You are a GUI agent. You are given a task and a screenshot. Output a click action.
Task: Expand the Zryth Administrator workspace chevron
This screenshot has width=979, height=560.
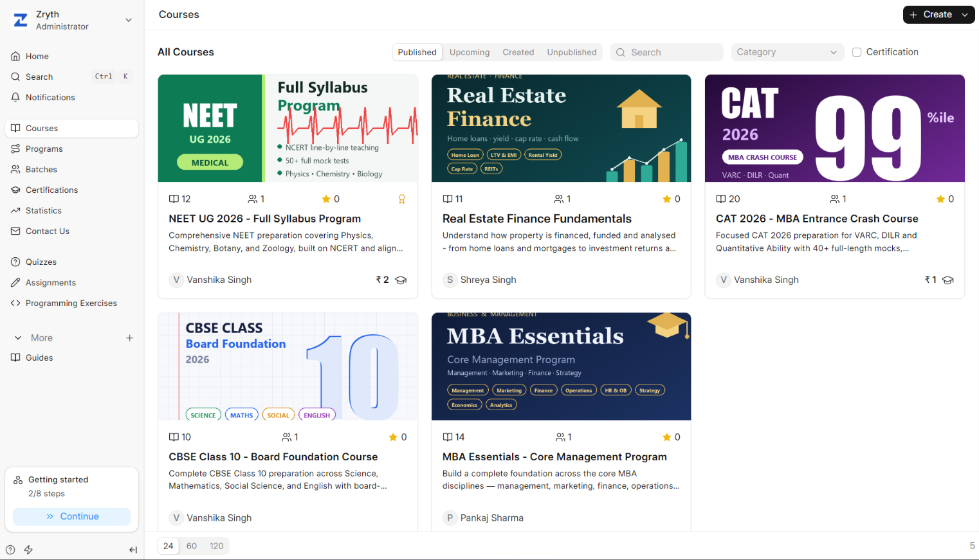(x=129, y=20)
